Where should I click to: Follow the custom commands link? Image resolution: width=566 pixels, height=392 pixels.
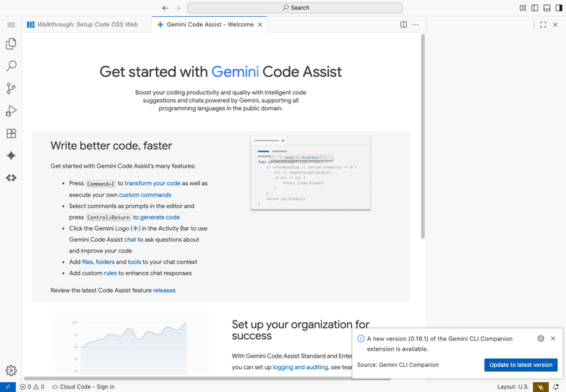tap(145, 195)
